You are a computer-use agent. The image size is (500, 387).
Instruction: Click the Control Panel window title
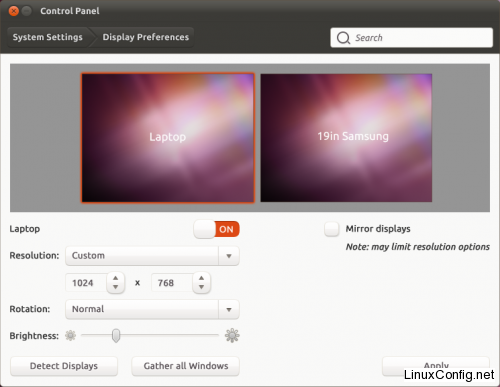[x=70, y=11]
